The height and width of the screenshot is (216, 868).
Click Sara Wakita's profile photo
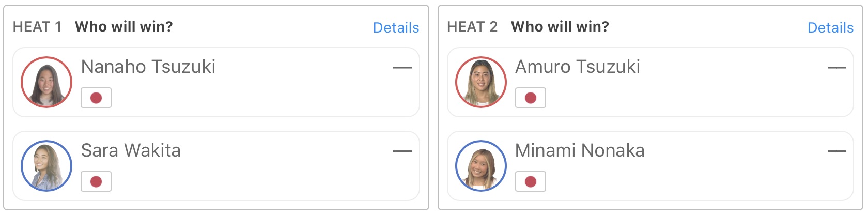pyautogui.click(x=47, y=166)
